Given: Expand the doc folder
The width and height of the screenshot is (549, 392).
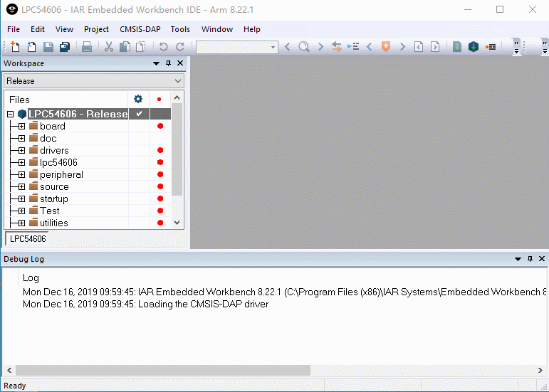Looking at the screenshot, I should (x=21, y=139).
